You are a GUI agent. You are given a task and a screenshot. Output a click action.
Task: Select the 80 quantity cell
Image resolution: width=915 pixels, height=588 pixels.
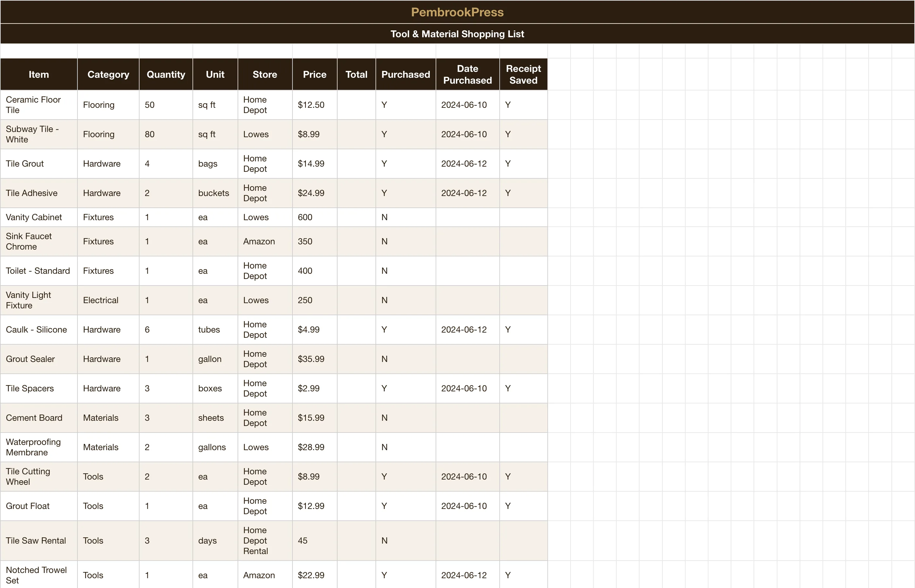[166, 134]
